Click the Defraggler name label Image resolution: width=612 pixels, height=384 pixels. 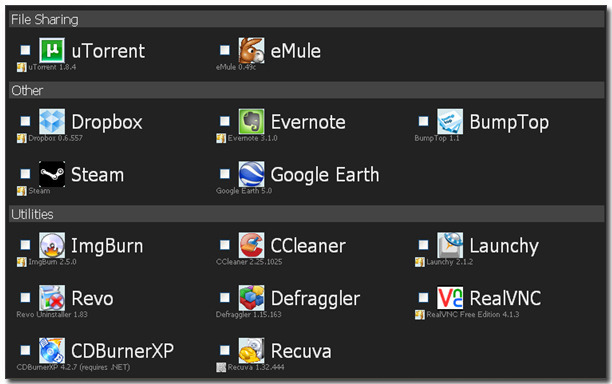click(x=315, y=299)
